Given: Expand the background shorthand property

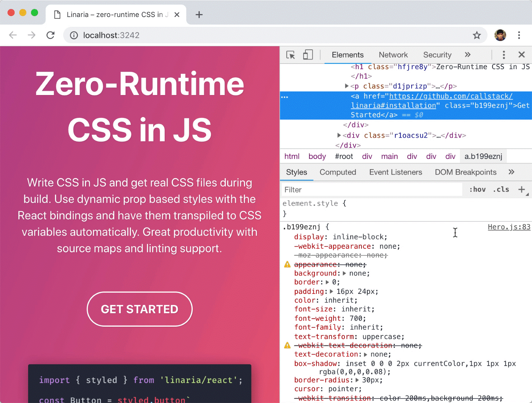Looking at the screenshot, I should 344,273.
